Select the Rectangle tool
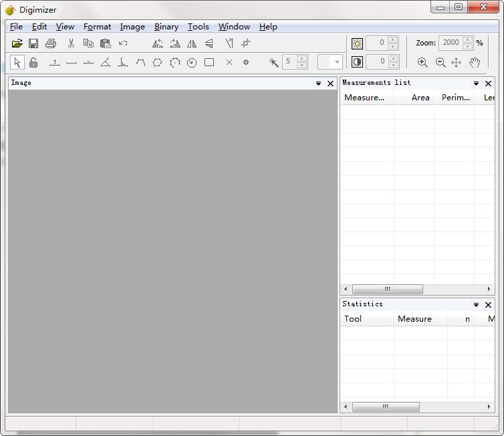The image size is (504, 436). tap(209, 62)
